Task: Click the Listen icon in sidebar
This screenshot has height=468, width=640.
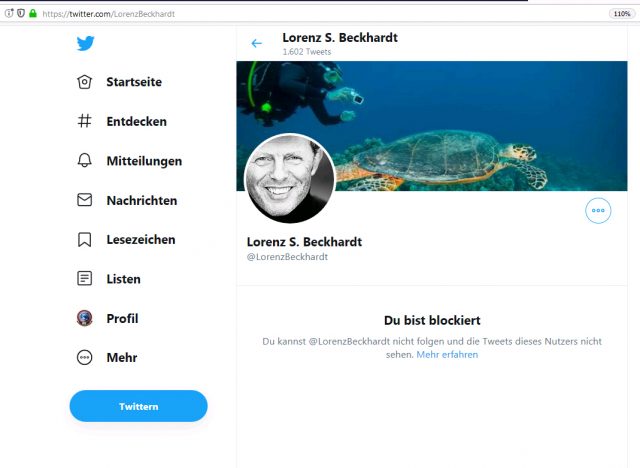Action: [85, 279]
